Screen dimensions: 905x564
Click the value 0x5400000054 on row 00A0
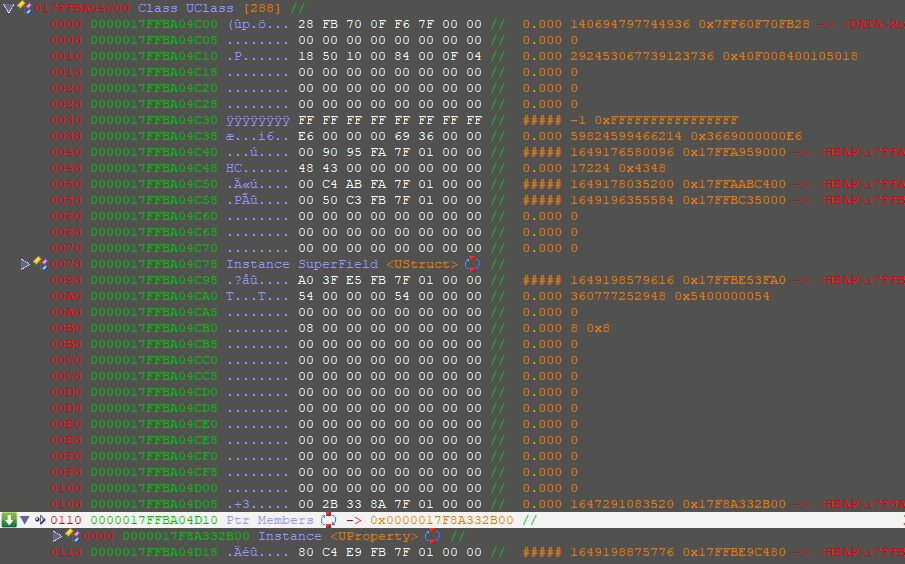722,296
